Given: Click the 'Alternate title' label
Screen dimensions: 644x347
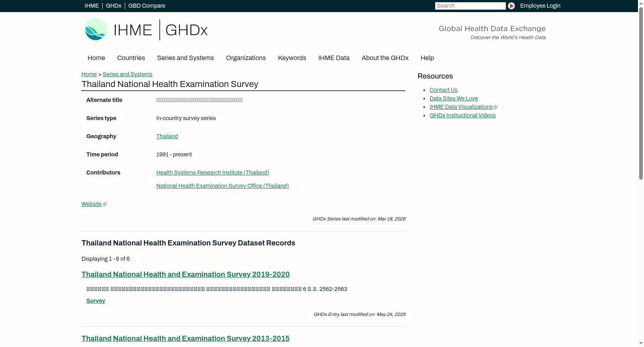Looking at the screenshot, I should (104, 100).
